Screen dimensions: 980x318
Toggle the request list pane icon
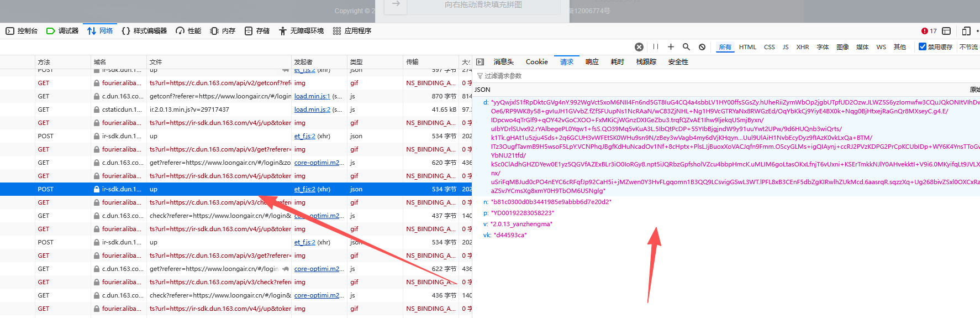(x=480, y=62)
